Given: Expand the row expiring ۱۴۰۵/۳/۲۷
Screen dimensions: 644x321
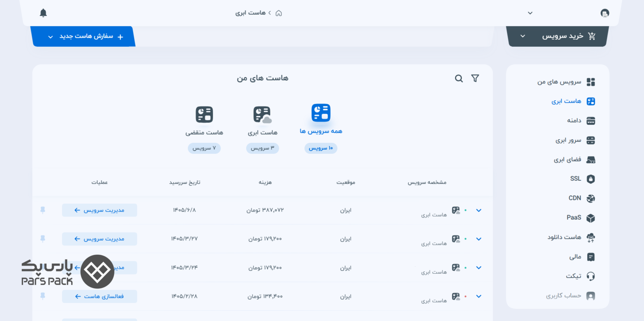Looking at the screenshot, I should point(479,239).
